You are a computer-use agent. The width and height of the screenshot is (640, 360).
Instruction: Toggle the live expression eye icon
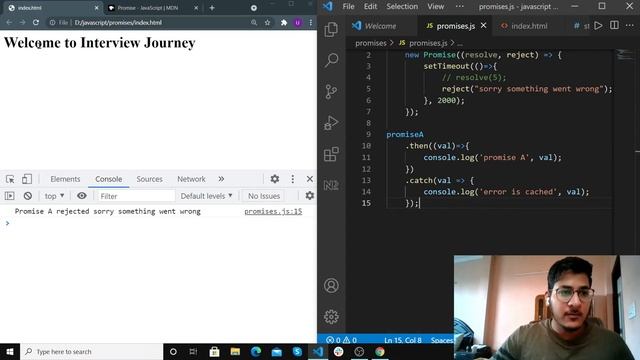coord(82,196)
